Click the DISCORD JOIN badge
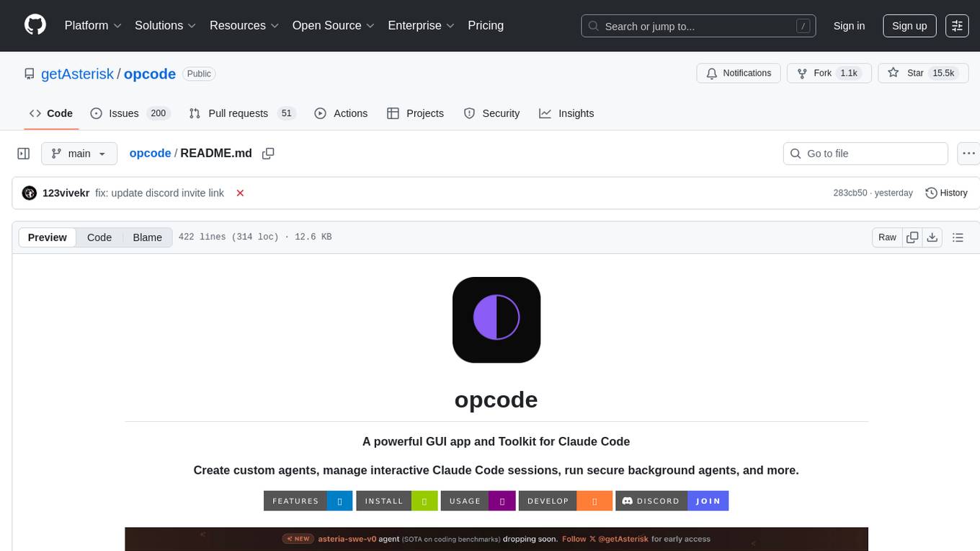 672,501
